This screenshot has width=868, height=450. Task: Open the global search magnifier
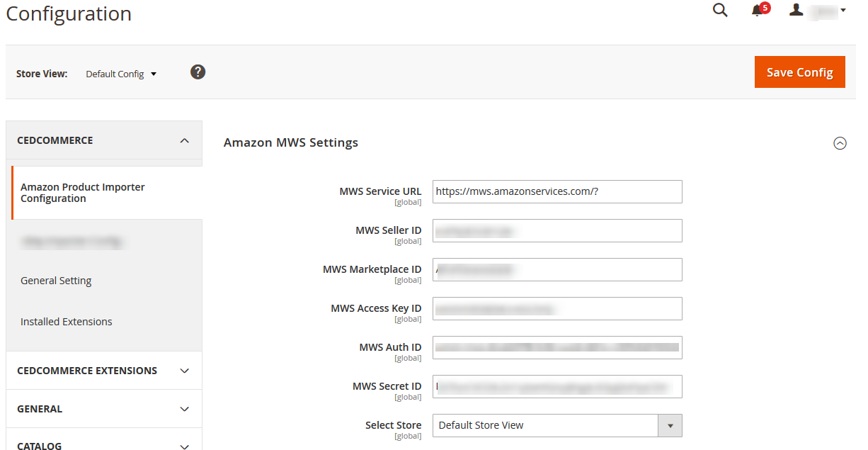[719, 11]
